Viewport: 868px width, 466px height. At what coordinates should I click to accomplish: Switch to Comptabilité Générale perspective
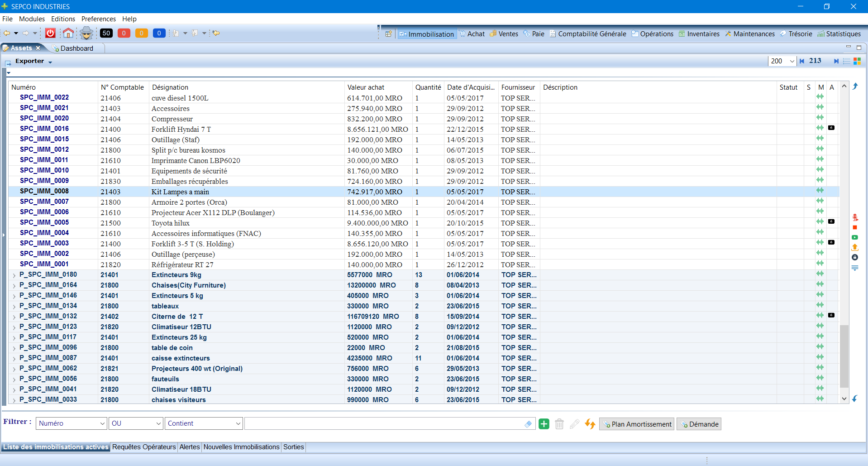click(588, 34)
